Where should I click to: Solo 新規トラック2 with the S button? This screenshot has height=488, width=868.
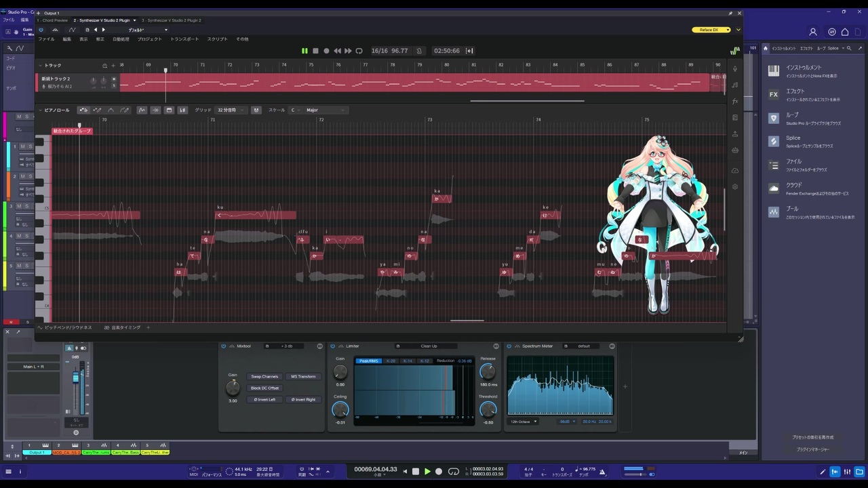click(x=114, y=86)
